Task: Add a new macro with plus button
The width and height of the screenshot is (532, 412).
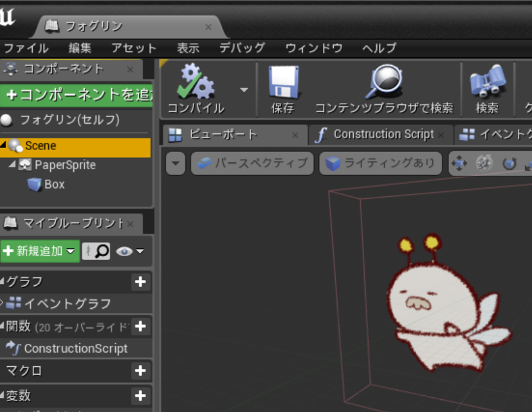Action: tap(140, 371)
